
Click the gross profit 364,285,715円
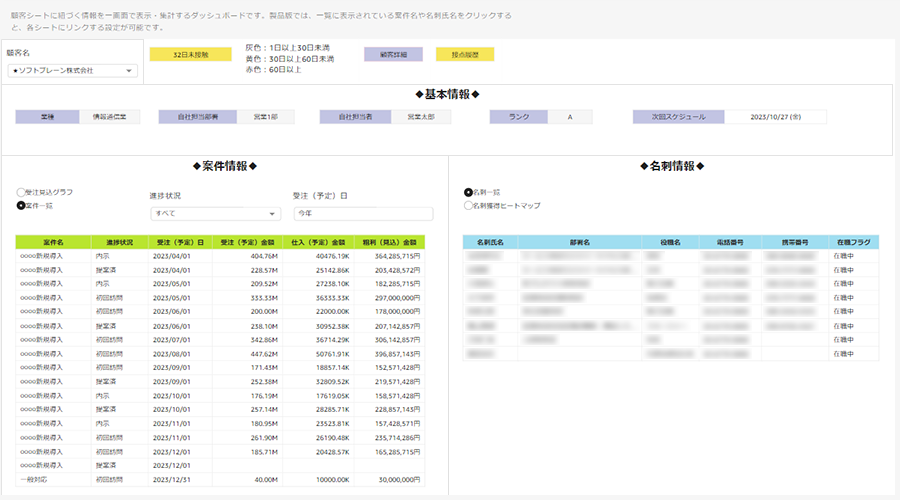point(397,256)
